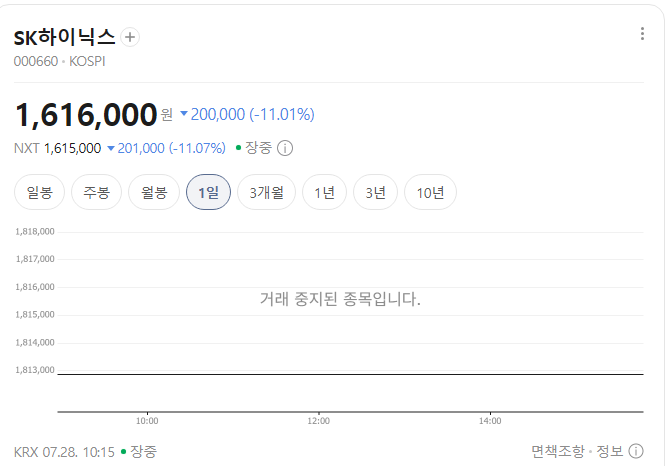Open the SK하이닉스 stock title

(x=64, y=37)
